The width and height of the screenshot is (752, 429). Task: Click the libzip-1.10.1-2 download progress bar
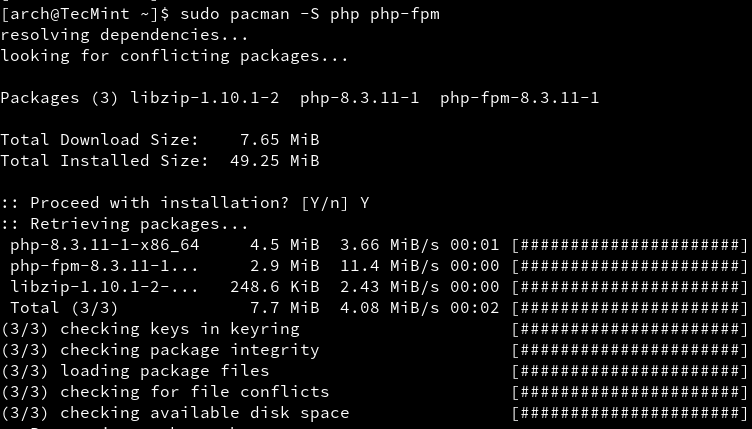[x=629, y=287]
